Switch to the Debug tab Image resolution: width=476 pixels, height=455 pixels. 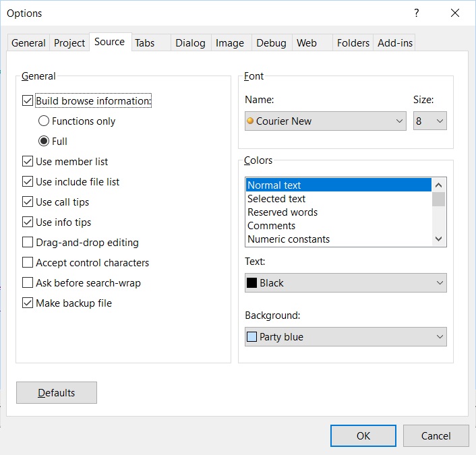pos(271,42)
